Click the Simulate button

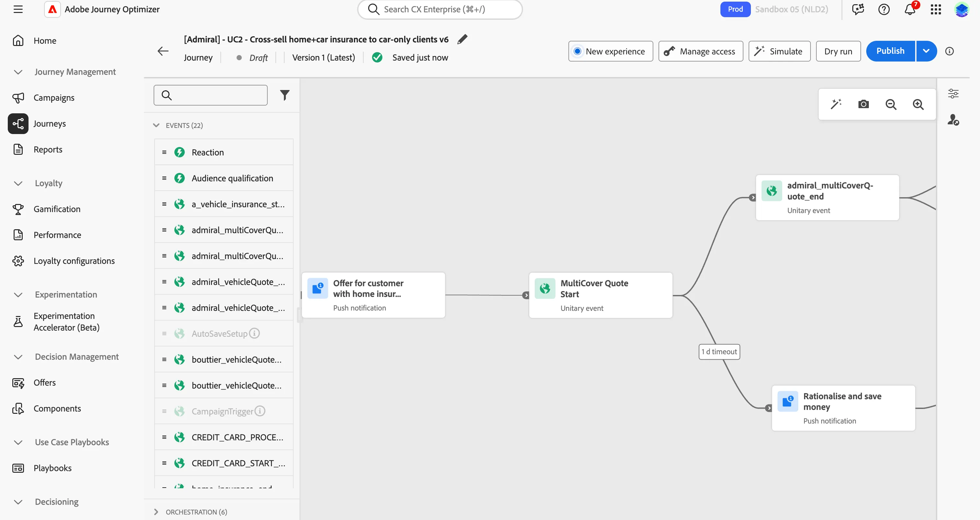[779, 51]
